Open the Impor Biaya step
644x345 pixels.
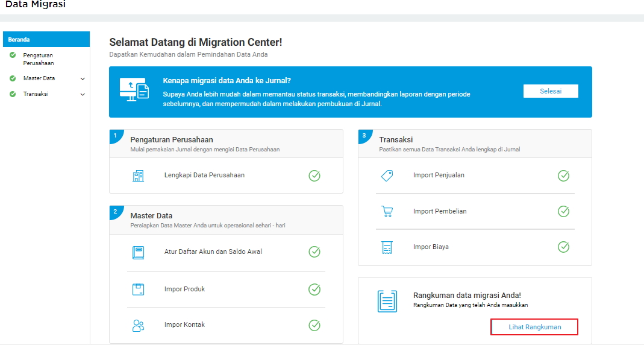tap(431, 247)
